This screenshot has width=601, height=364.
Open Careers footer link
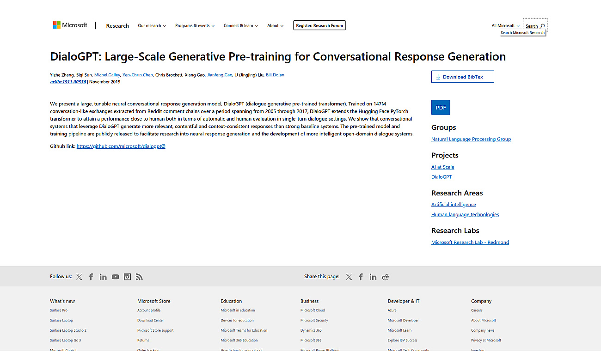click(x=477, y=310)
